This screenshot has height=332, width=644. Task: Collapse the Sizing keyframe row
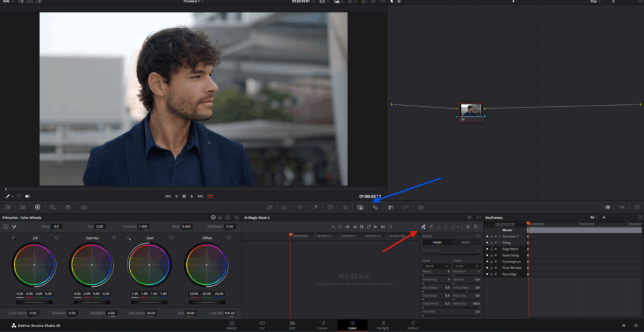[x=500, y=243]
